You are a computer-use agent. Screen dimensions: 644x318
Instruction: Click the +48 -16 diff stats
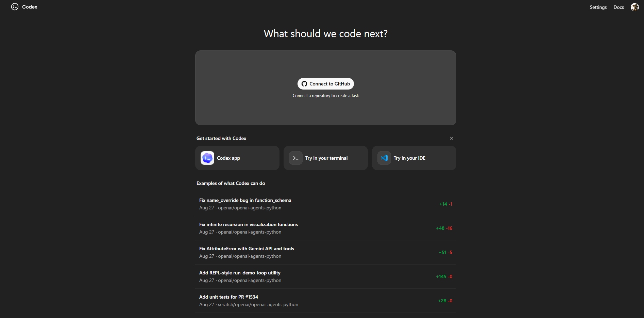pos(444,228)
